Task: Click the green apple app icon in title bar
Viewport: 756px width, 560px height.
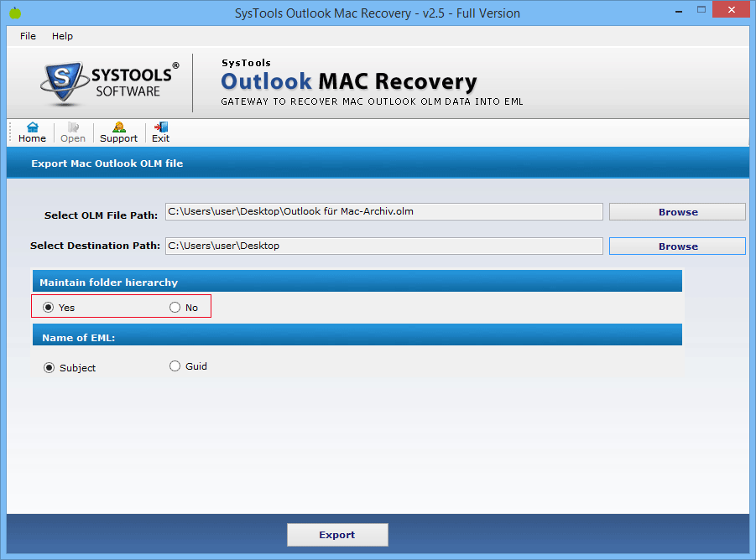Action: click(15, 13)
